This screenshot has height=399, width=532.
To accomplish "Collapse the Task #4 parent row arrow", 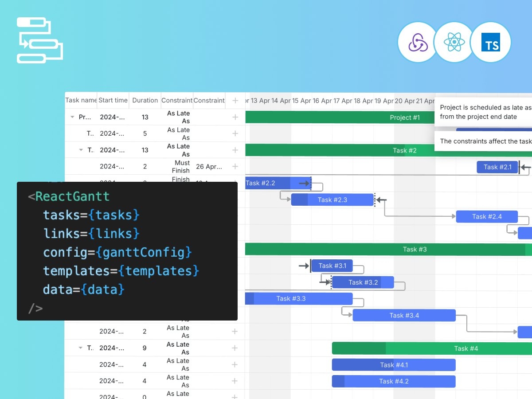I will click(81, 348).
